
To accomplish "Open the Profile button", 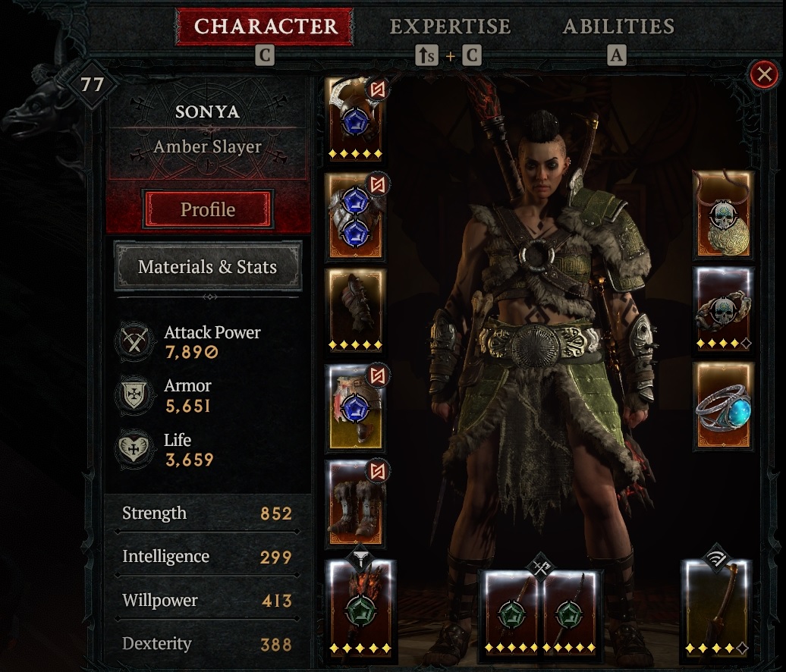I will click(208, 209).
